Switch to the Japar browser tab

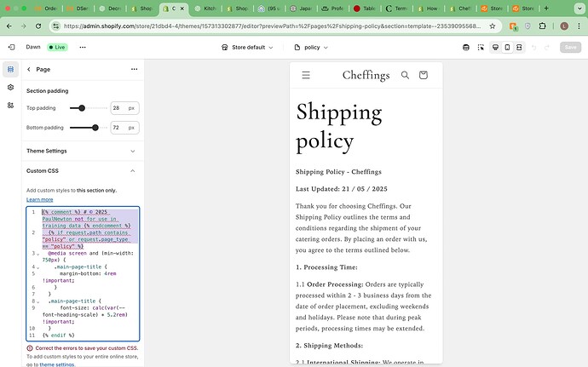coord(301,9)
